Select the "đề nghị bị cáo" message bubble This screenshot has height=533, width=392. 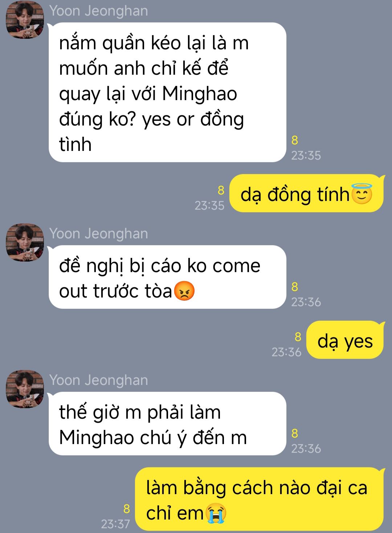tap(167, 277)
